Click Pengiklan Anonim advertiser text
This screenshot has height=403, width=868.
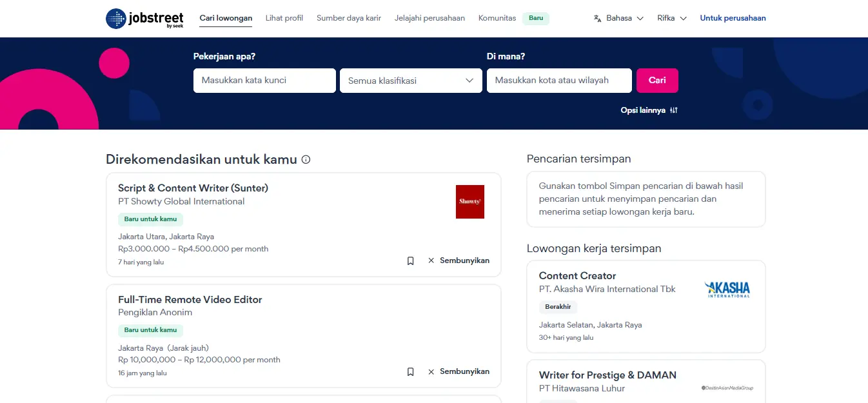click(155, 312)
